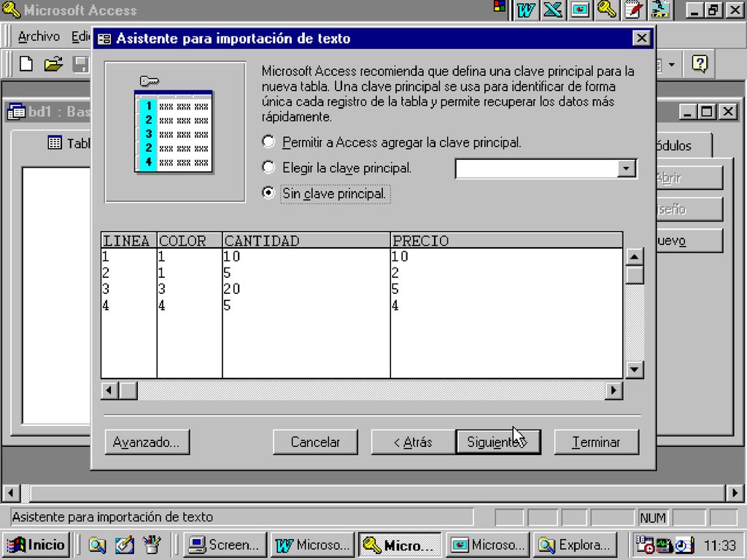Open the Office shortcut bar colored-squares menu
747x560 pixels.
pos(499,7)
